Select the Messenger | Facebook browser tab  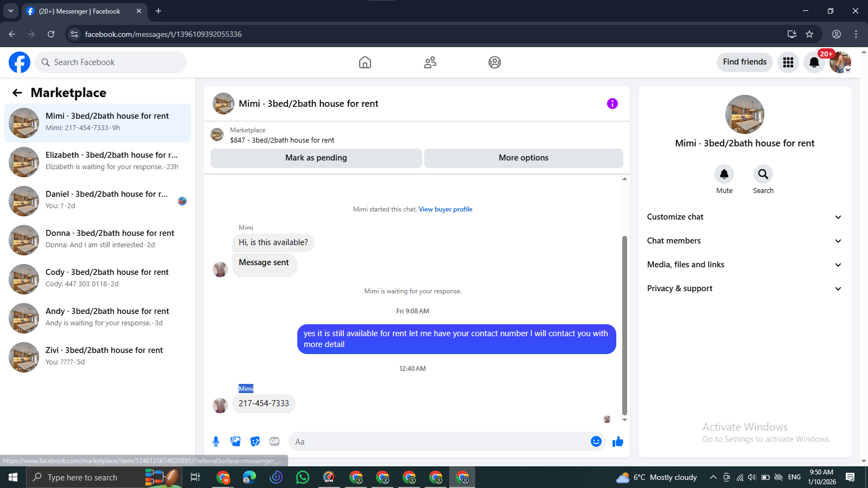pos(86,11)
